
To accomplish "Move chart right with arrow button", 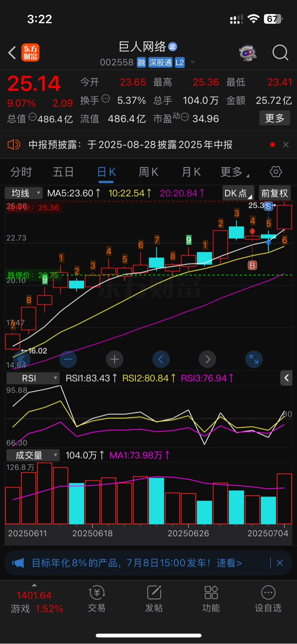I will pos(207,359).
